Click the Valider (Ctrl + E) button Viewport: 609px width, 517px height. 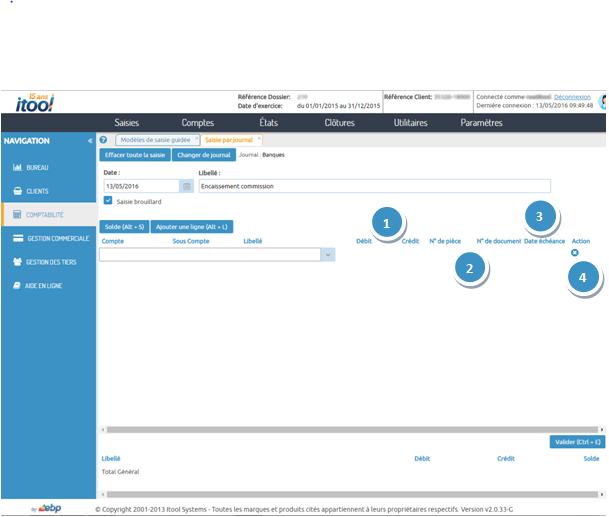[576, 442]
